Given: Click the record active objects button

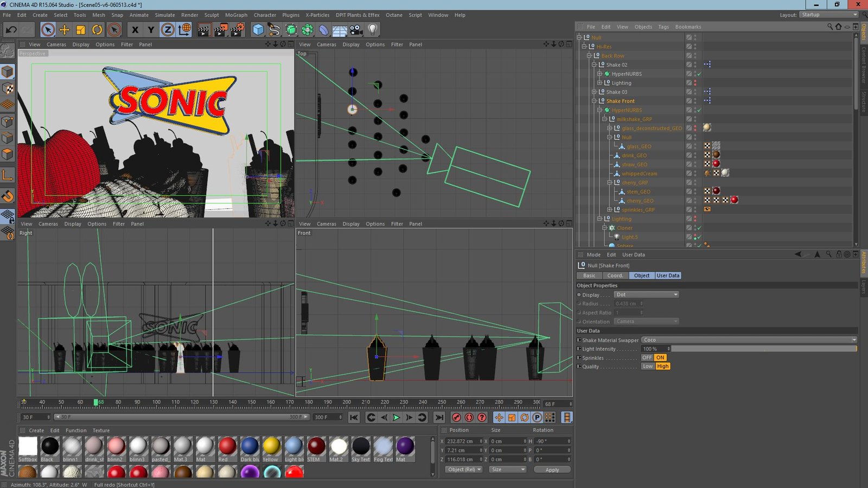Looking at the screenshot, I should [x=456, y=418].
